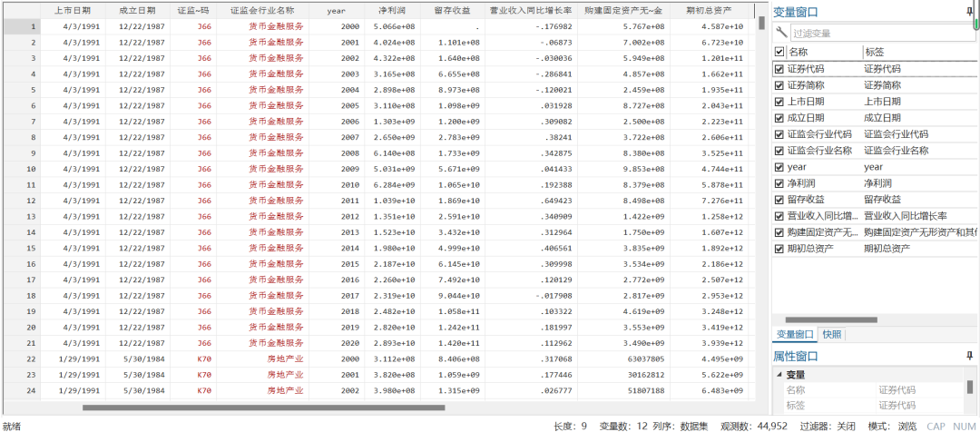Toggle the 证监会行业名称 variable checkbox

pyautogui.click(x=779, y=150)
